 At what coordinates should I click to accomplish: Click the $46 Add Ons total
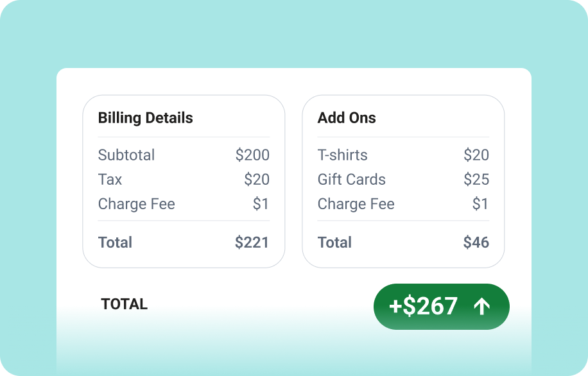476,242
